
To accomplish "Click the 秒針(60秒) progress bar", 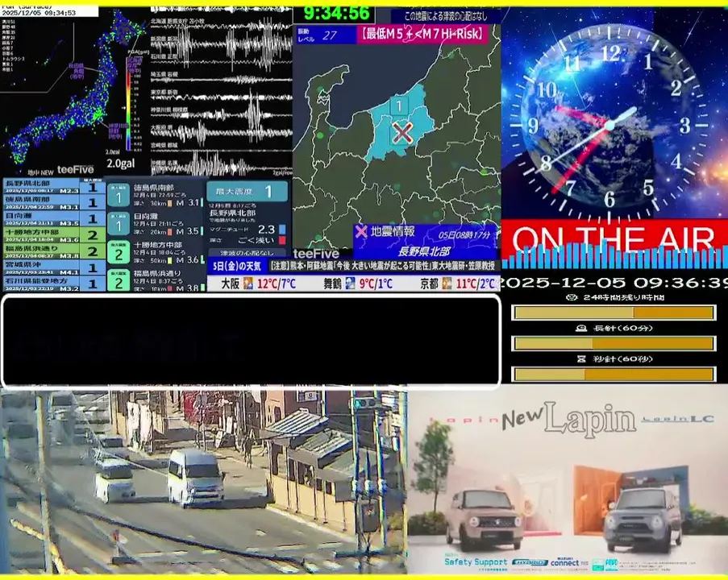I will coord(614,374).
